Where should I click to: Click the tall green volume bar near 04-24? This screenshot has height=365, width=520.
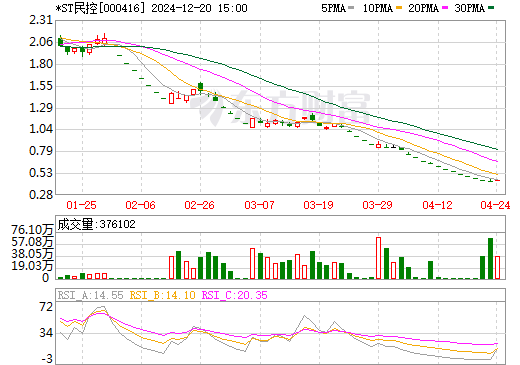click(x=490, y=258)
